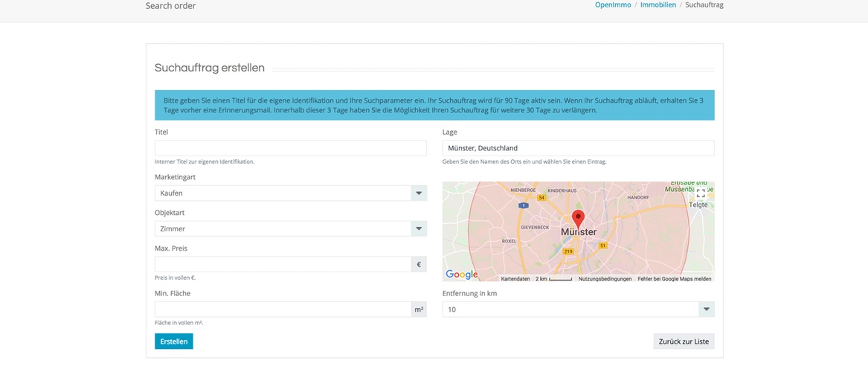
Task: Click Zurück zur Liste button
Action: (x=684, y=341)
